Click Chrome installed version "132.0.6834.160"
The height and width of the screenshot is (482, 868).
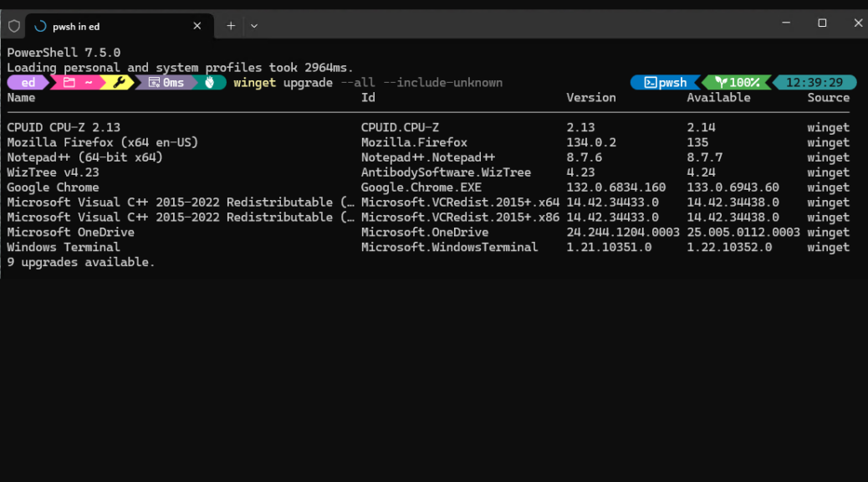616,187
